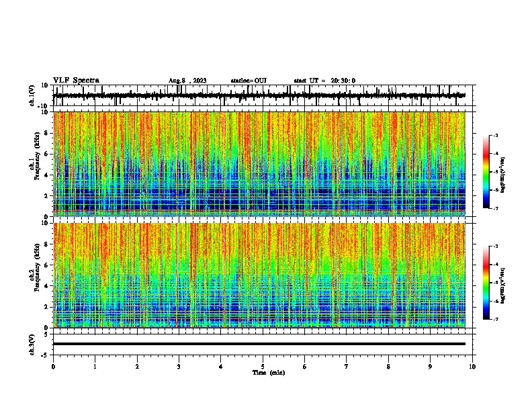
Task: Click the log(PSD) unit label beside ch.2 colorbar
Action: (503, 285)
